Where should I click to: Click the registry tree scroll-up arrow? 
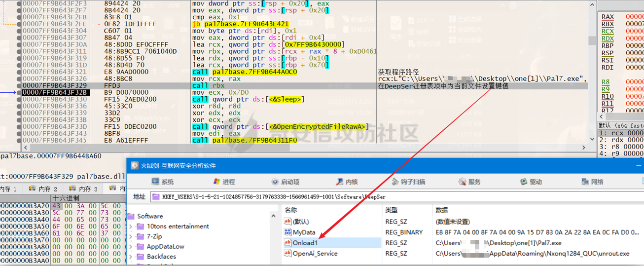click(275, 216)
